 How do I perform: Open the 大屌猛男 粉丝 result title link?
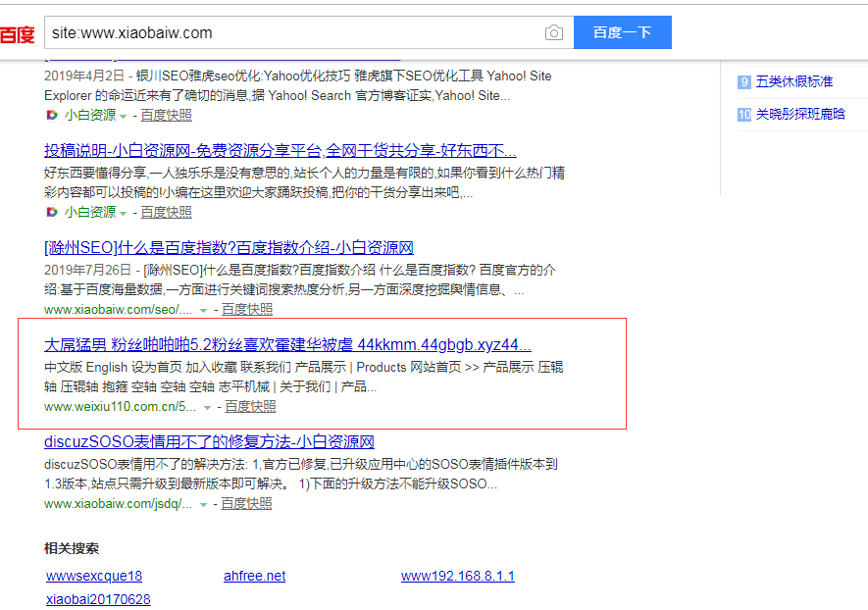pos(287,345)
